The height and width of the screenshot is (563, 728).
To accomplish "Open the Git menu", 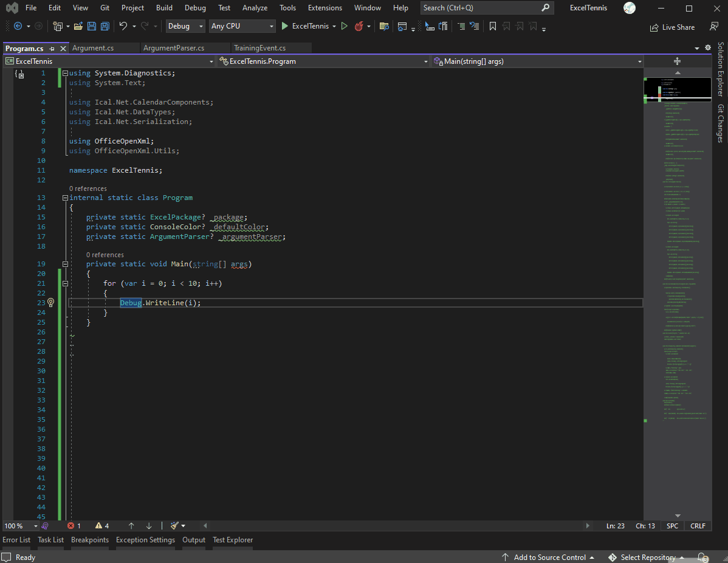I will click(105, 8).
